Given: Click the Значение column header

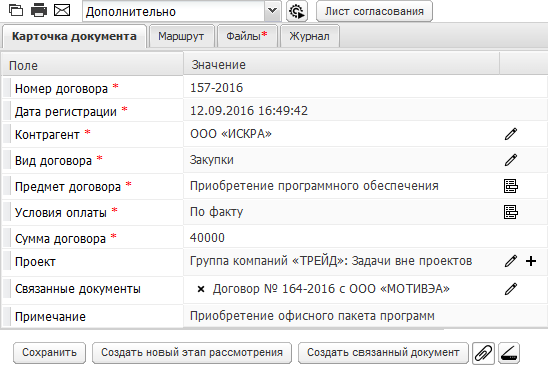Looking at the screenshot, I should point(341,65).
